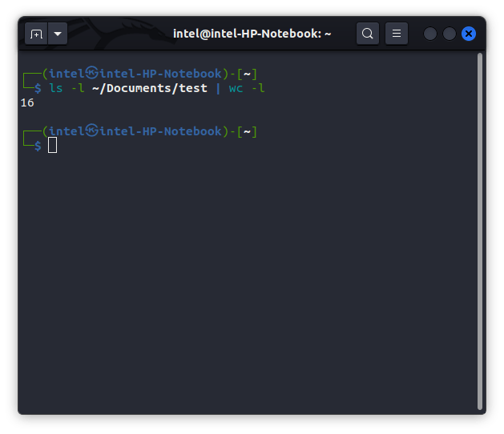Open a new terminal tab
Image resolution: width=504 pixels, height=434 pixels.
click(x=36, y=34)
